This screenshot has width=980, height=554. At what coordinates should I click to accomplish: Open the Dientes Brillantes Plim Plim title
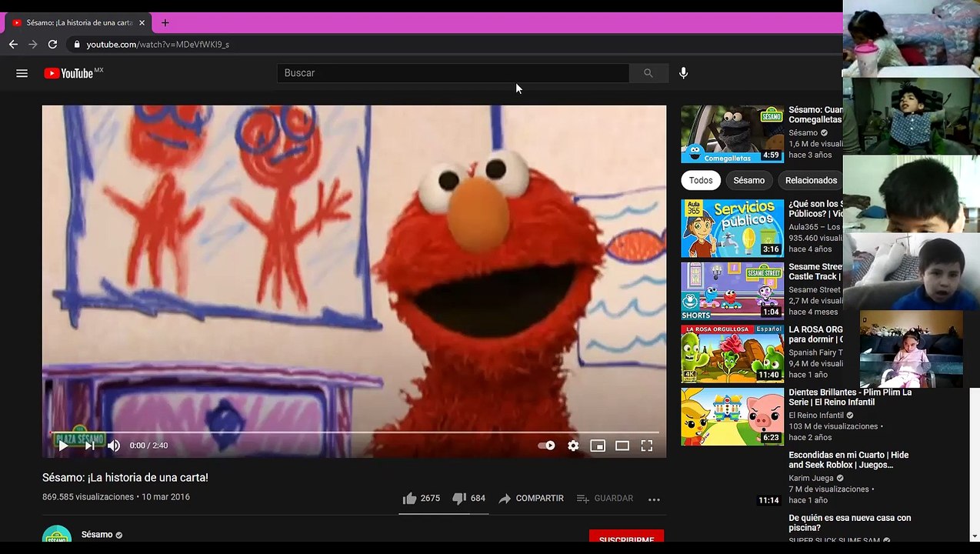[849, 397]
